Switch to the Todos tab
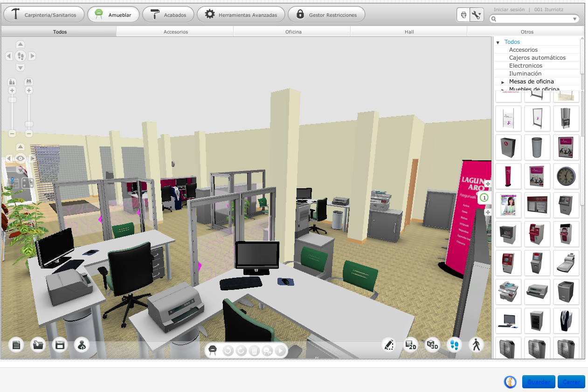Viewport: 588px width, 392px height. (59, 32)
